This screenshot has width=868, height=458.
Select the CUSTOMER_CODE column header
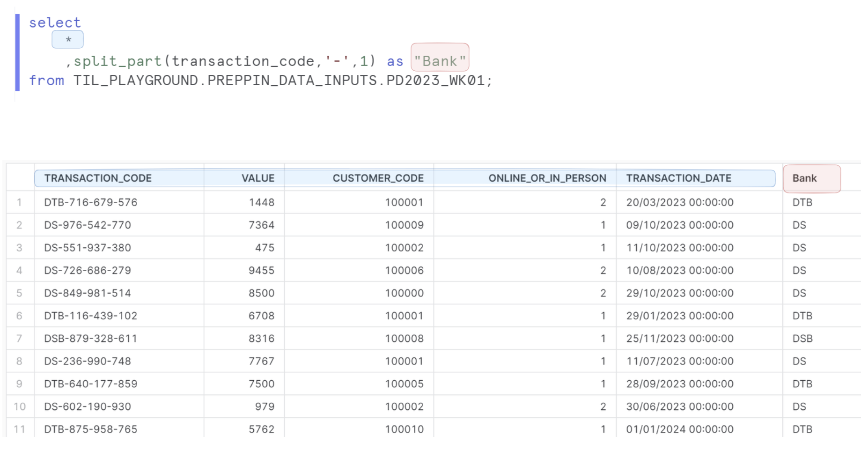(x=378, y=178)
